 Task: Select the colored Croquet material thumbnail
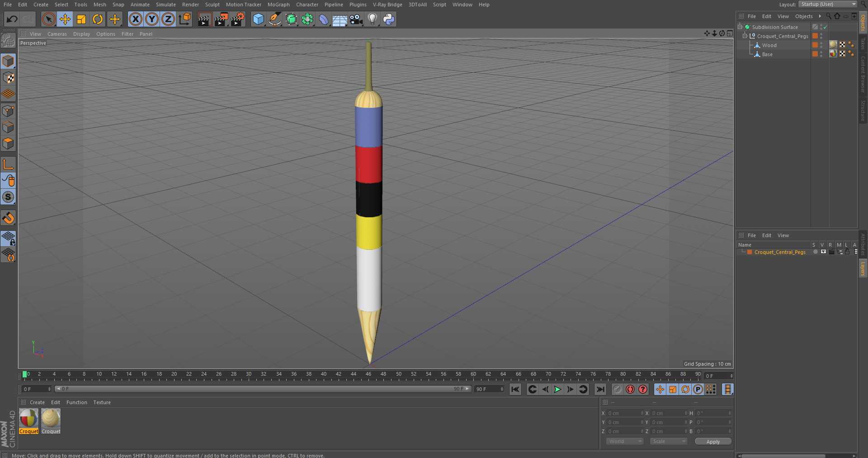click(x=28, y=419)
